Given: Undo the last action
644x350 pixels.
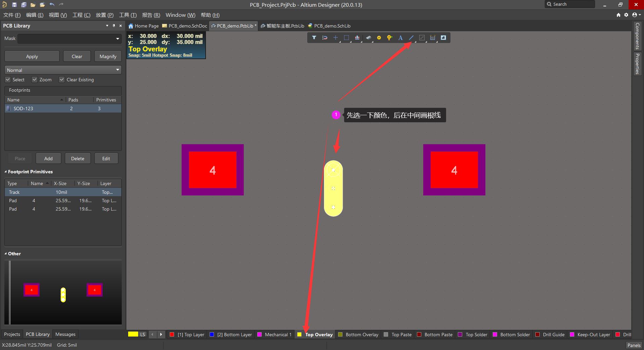Looking at the screenshot, I should [x=52, y=5].
